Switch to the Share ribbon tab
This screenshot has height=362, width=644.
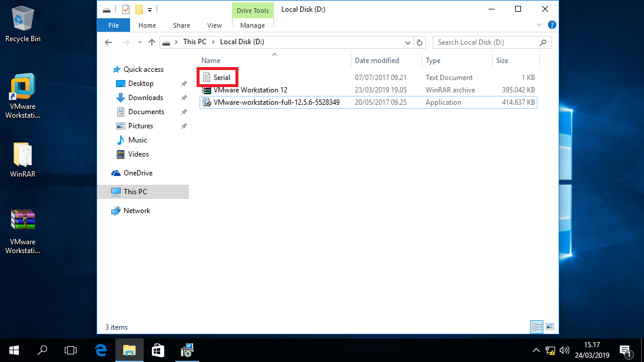point(181,25)
